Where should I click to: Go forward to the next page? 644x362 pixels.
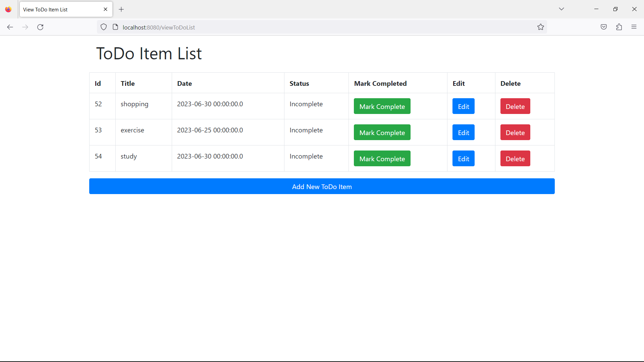pos(25,27)
